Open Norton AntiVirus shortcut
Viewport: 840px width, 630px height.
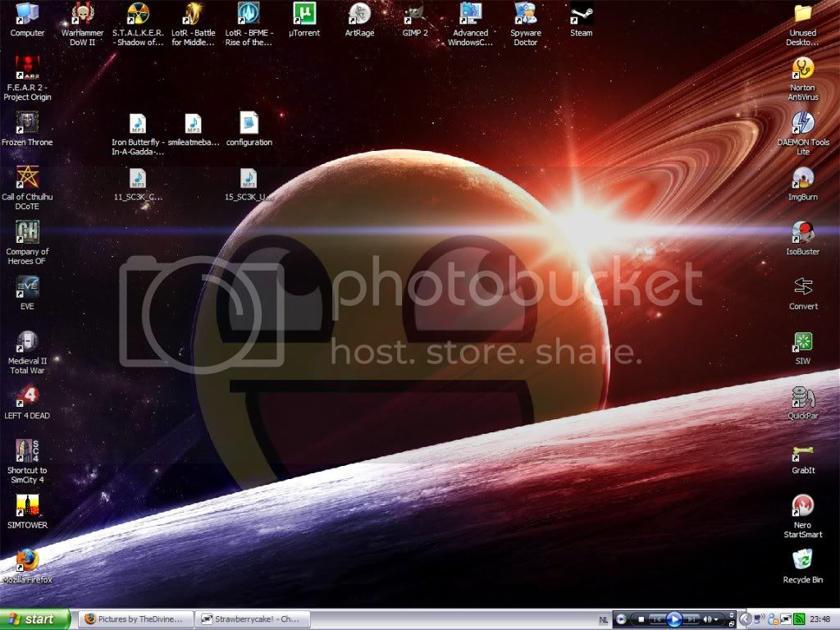click(802, 79)
